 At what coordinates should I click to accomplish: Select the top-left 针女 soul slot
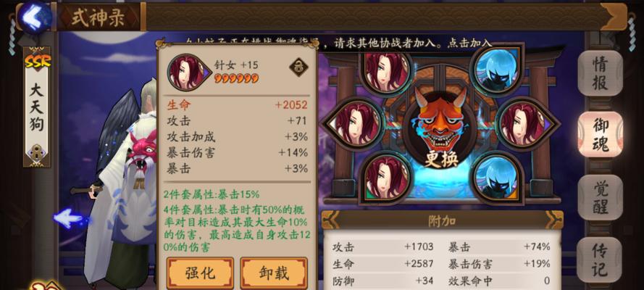point(386,70)
